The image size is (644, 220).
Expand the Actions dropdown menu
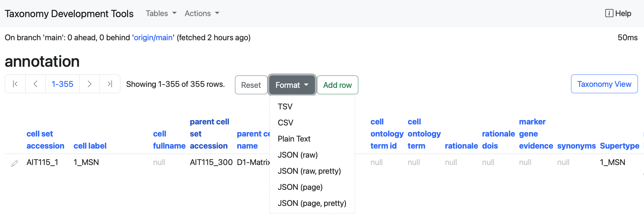(202, 13)
